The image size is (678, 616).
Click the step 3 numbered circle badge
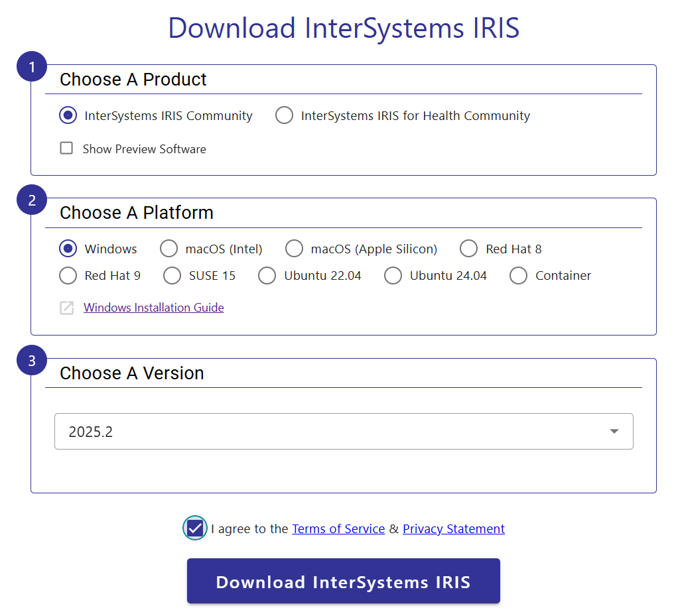click(31, 360)
